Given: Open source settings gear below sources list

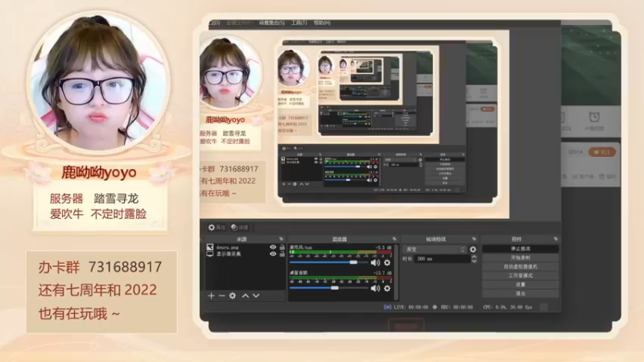Looking at the screenshot, I should point(233,295).
